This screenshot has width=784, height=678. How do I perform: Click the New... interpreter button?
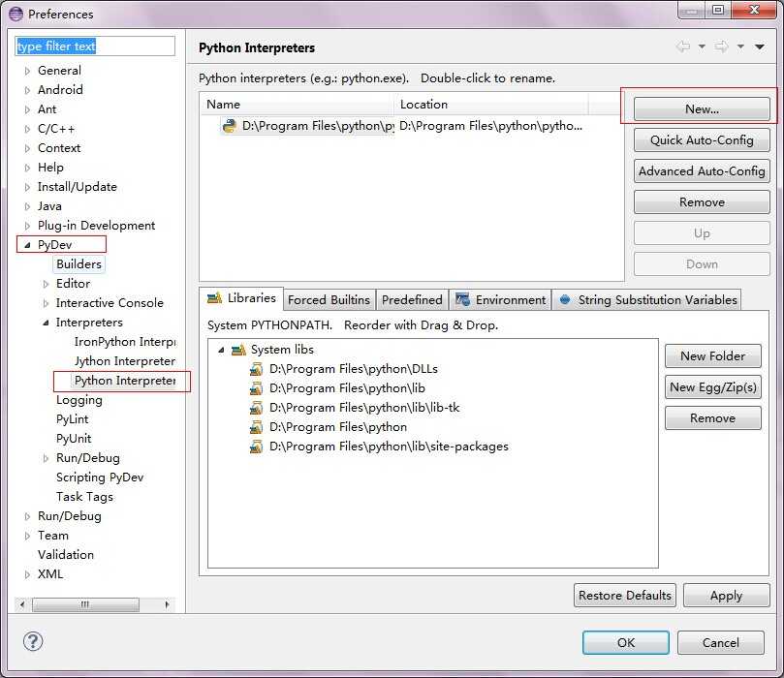pyautogui.click(x=702, y=108)
